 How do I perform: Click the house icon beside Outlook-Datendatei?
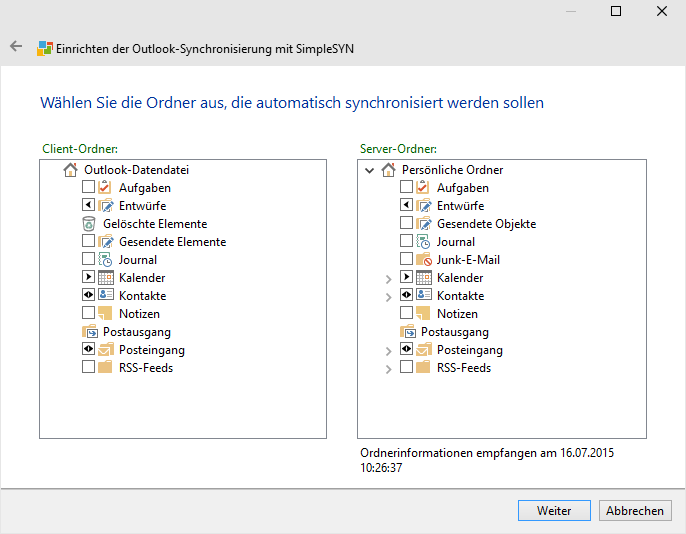point(70,170)
